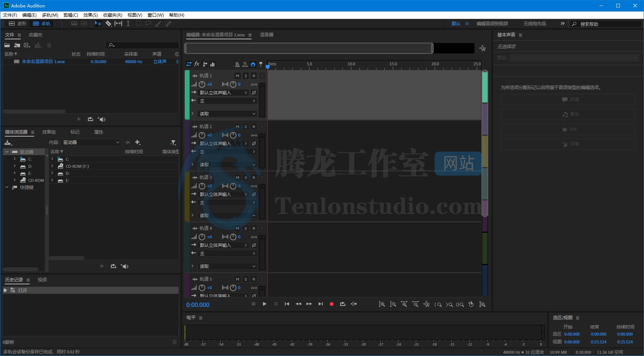Open the 多轨(M) menu
Screen dimensions: 644x356
pyautogui.click(x=50, y=15)
